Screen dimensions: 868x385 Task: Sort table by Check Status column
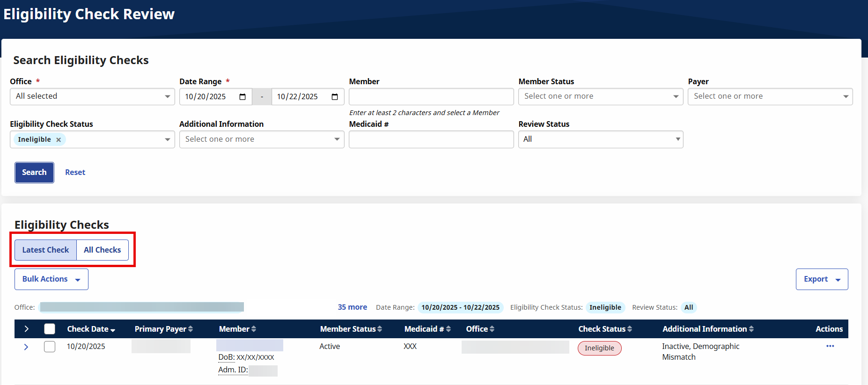[605, 329]
